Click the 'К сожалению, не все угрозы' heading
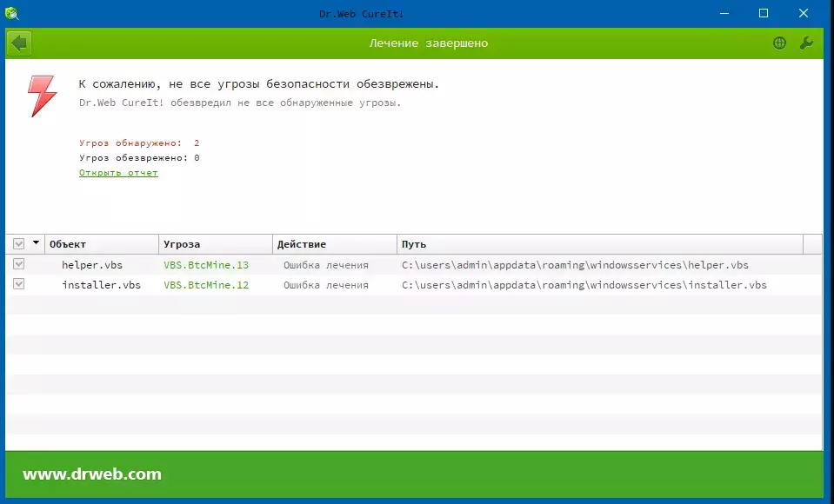This screenshot has width=834, height=504. click(259, 84)
